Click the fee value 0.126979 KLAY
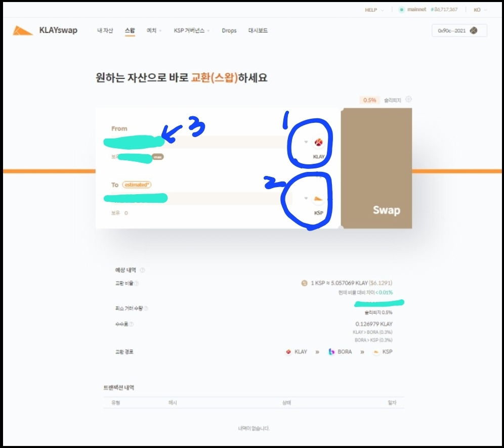Viewport: 504px width, 448px height. pyautogui.click(x=374, y=324)
